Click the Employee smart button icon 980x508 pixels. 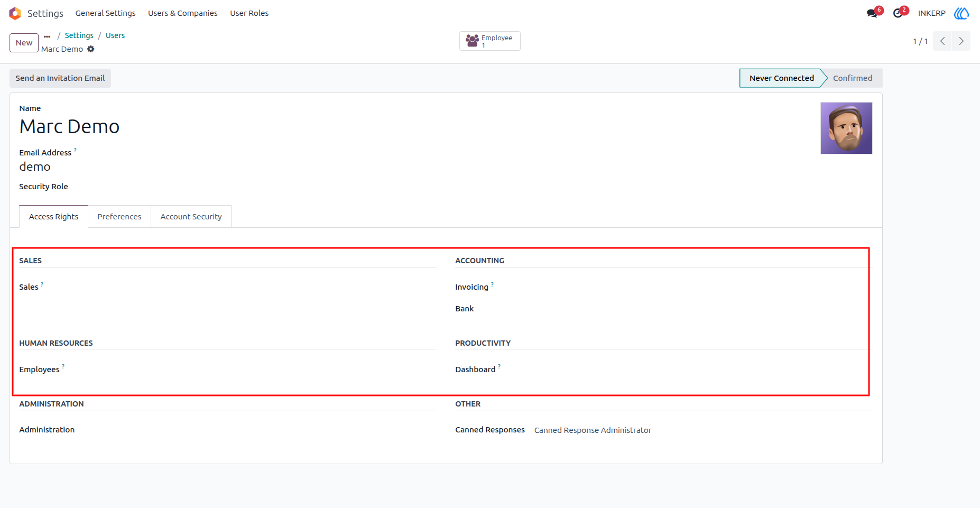[472, 41]
